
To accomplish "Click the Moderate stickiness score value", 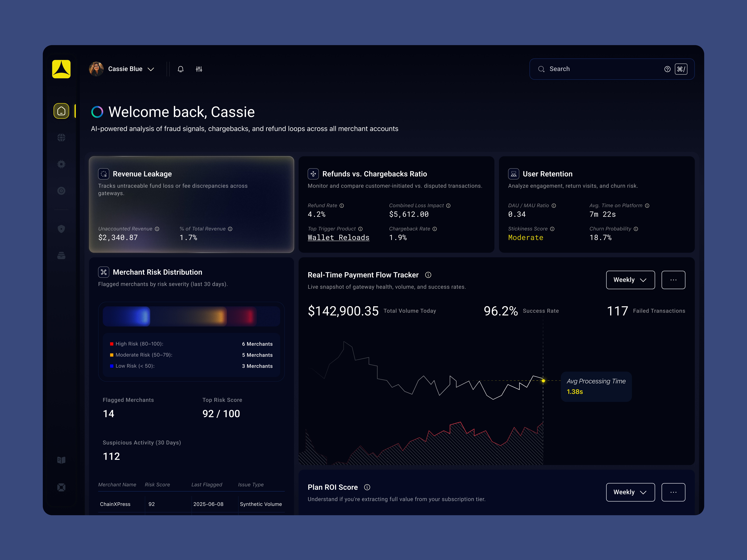I will click(526, 238).
